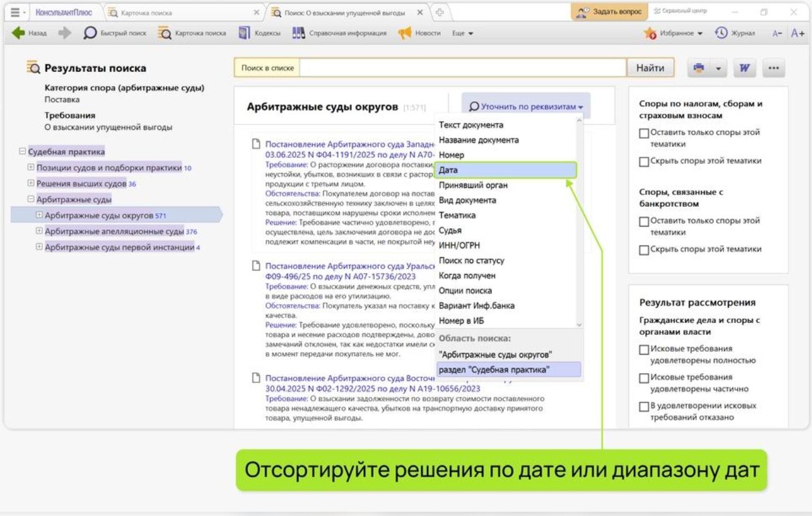Close the Поиск: О взыскании tab
812x516 pixels.
[x=419, y=12]
